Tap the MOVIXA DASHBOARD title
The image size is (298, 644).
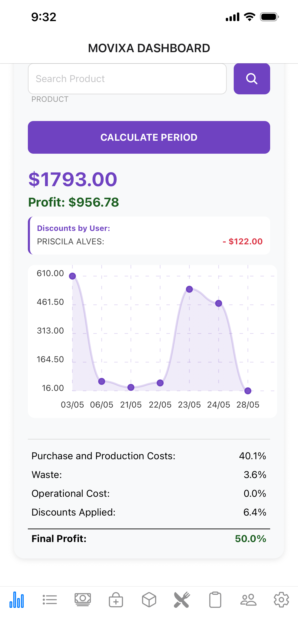(149, 48)
